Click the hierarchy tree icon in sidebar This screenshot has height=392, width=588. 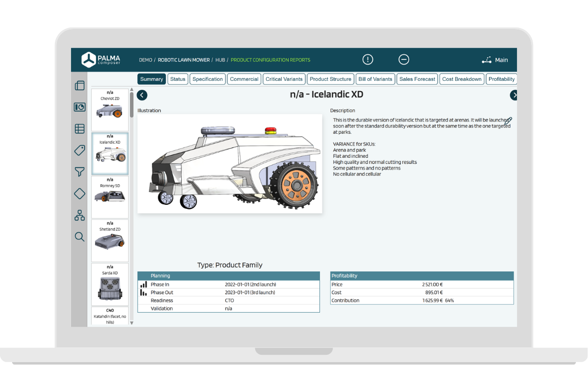click(79, 215)
